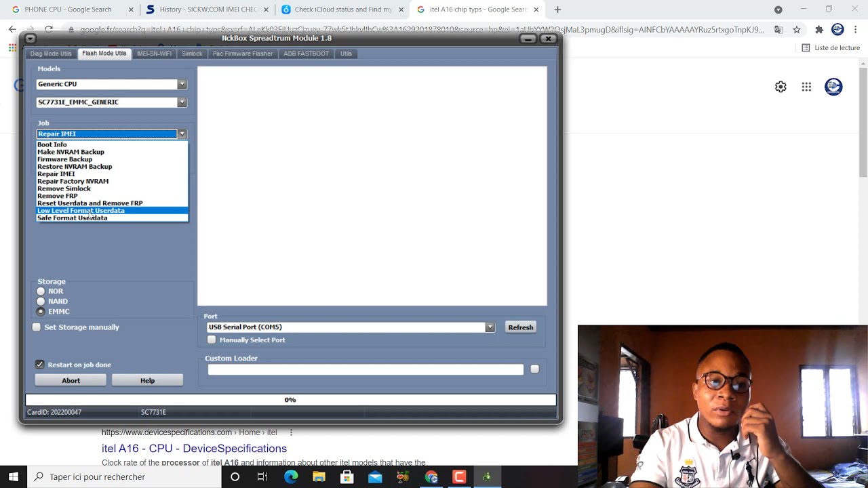The image size is (868, 488).
Task: Open a new Chrome tab
Action: pyautogui.click(x=557, y=9)
